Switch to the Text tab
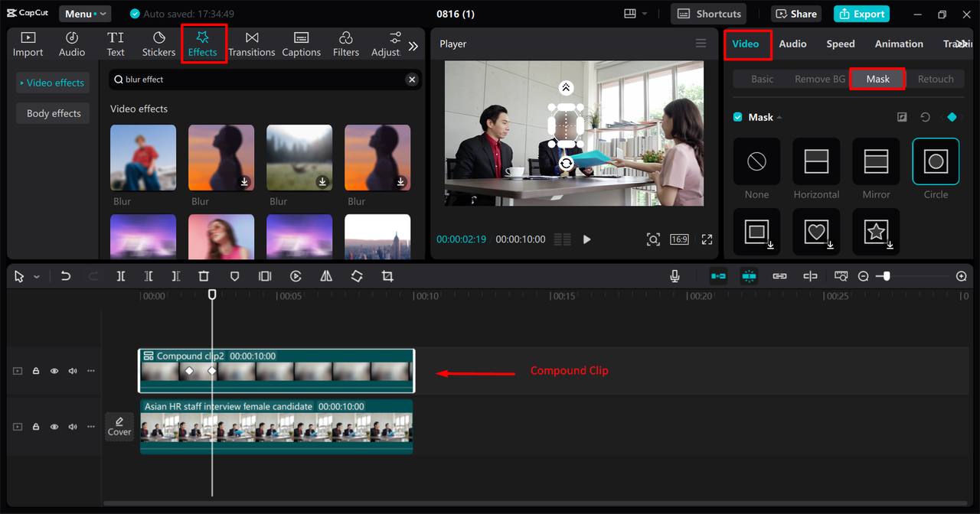This screenshot has width=980, height=514. click(116, 44)
